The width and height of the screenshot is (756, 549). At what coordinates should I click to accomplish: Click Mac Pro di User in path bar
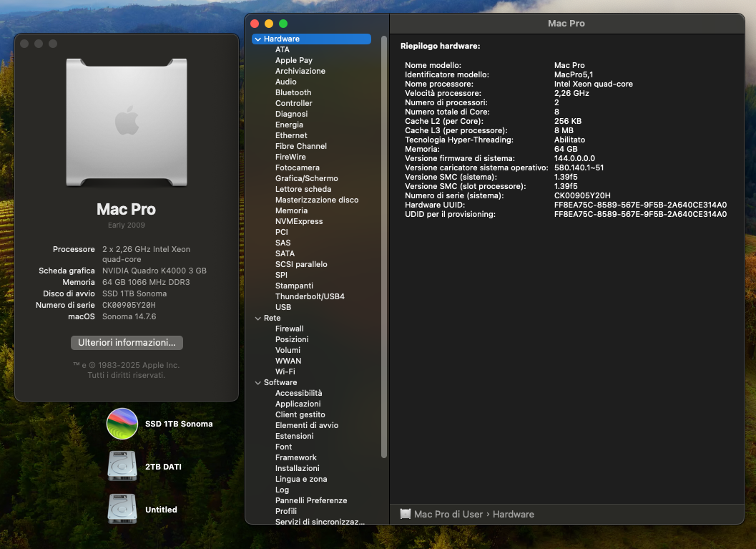(448, 514)
